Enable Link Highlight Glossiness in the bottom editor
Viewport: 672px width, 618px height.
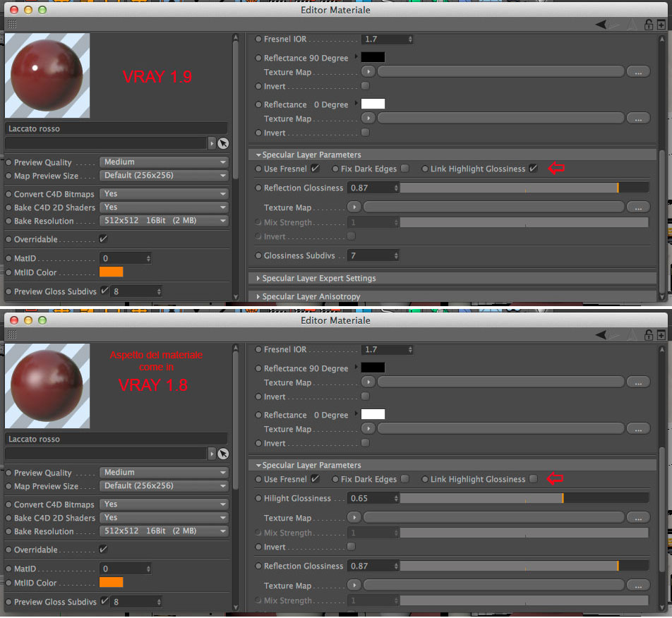click(533, 479)
